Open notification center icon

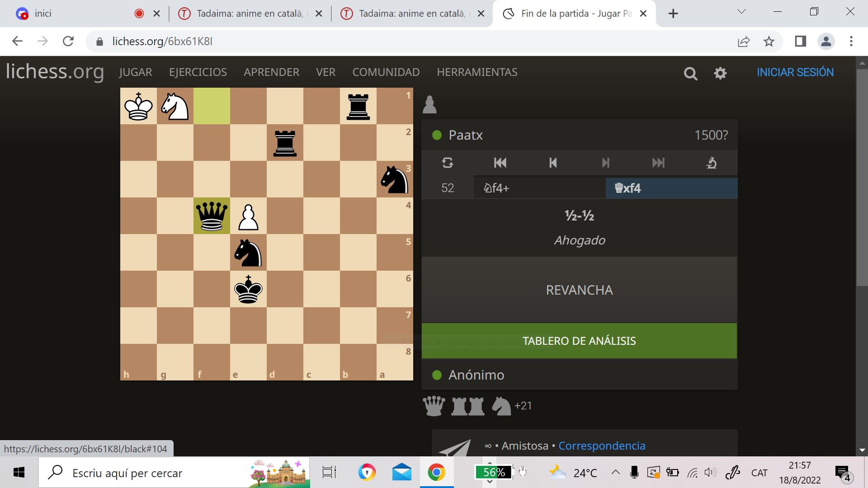point(843,473)
